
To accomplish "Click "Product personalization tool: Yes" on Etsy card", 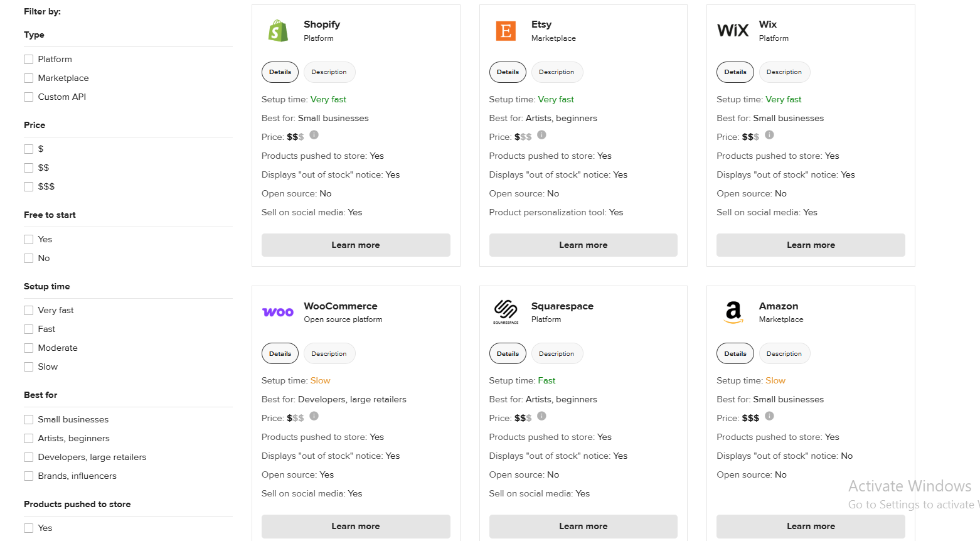I will (x=556, y=212).
